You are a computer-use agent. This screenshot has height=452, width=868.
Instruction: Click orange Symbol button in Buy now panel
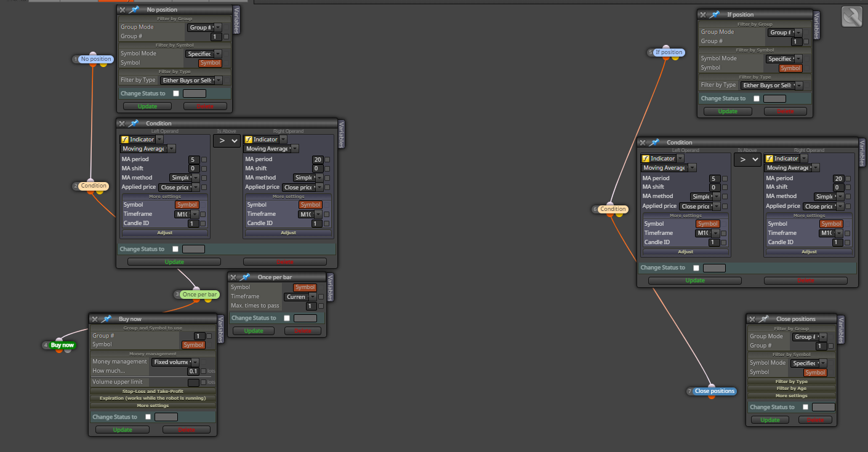[x=193, y=345]
